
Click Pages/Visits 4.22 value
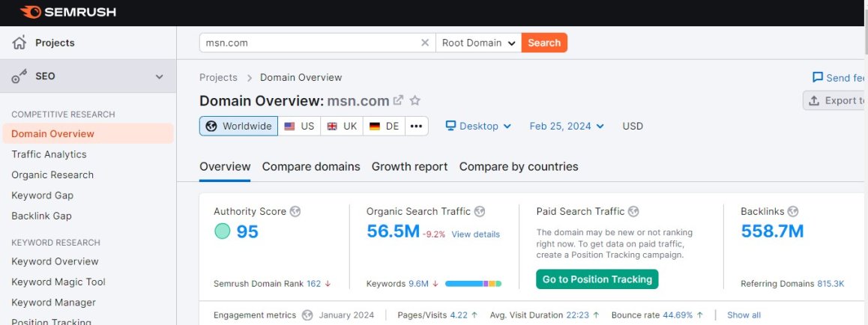click(x=459, y=315)
